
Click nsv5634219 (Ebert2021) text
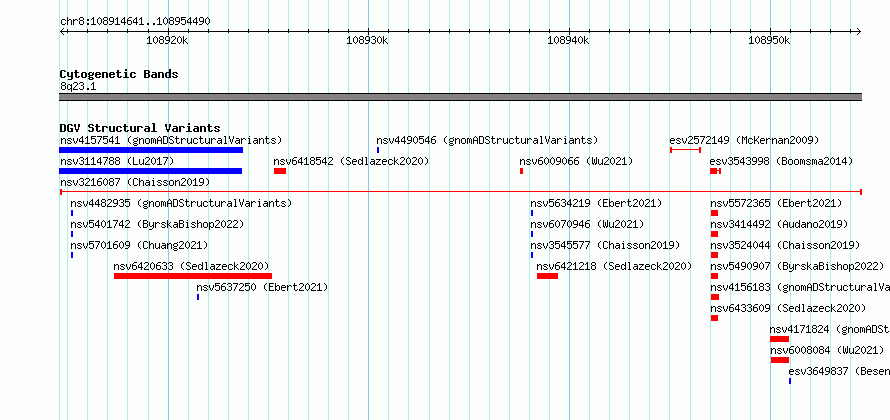click(596, 203)
